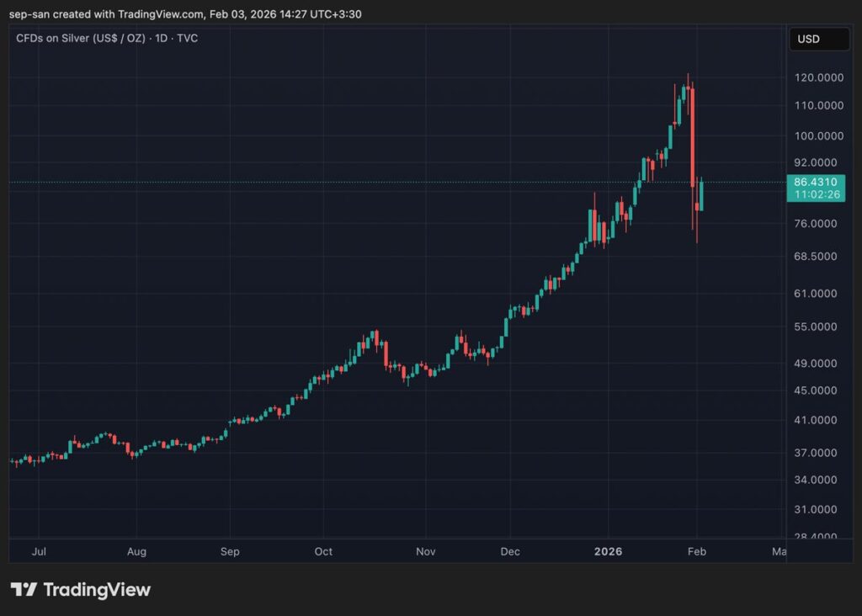Click the 92.0000 level on price scale

click(815, 162)
